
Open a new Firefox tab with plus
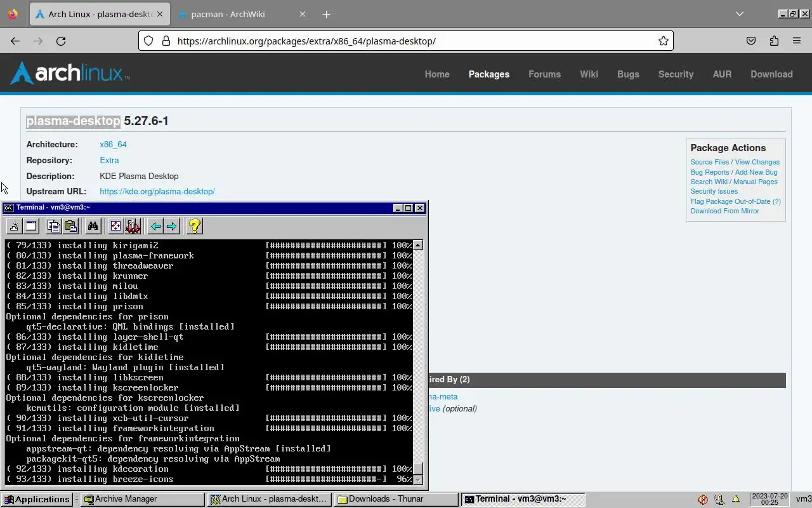click(326, 14)
